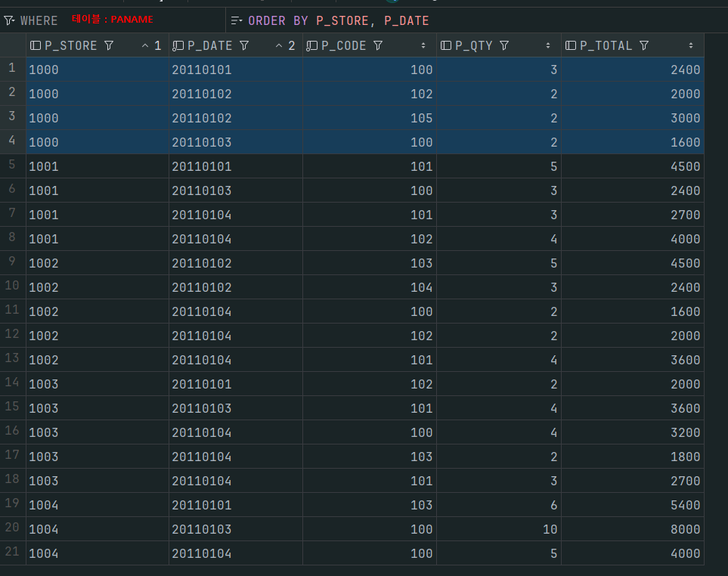This screenshot has width=728, height=576.
Task: Click P_QTY cell 4 in row 8
Action: [x=499, y=239]
